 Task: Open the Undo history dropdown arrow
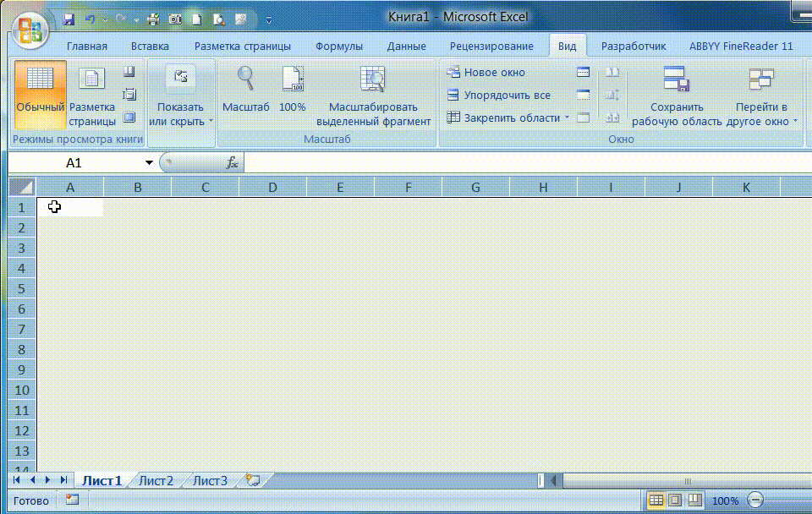pos(105,20)
